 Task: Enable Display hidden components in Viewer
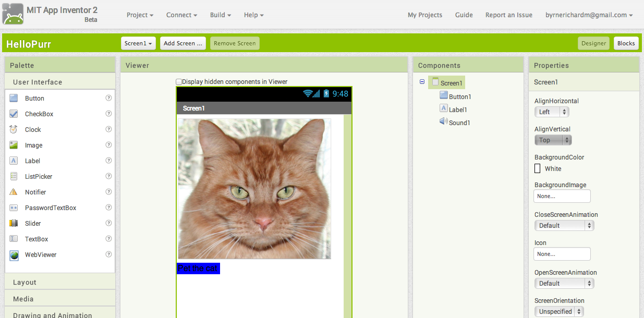point(179,82)
